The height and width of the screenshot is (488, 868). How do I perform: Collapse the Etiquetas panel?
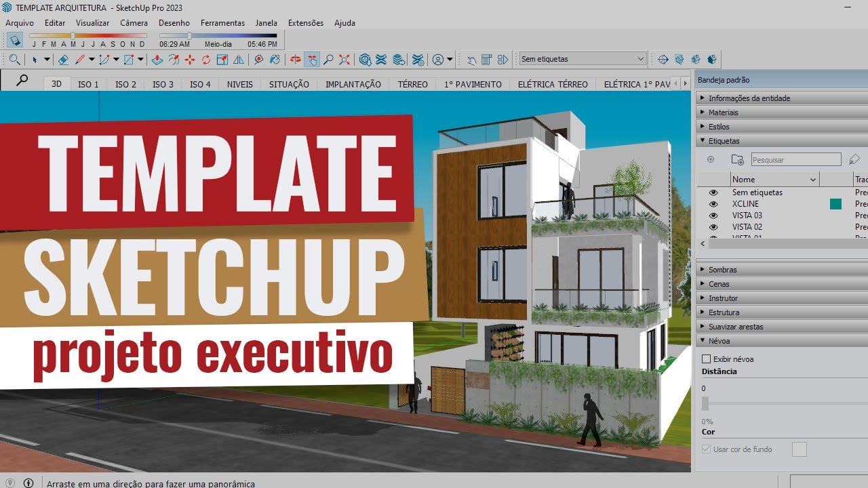[x=783, y=141]
